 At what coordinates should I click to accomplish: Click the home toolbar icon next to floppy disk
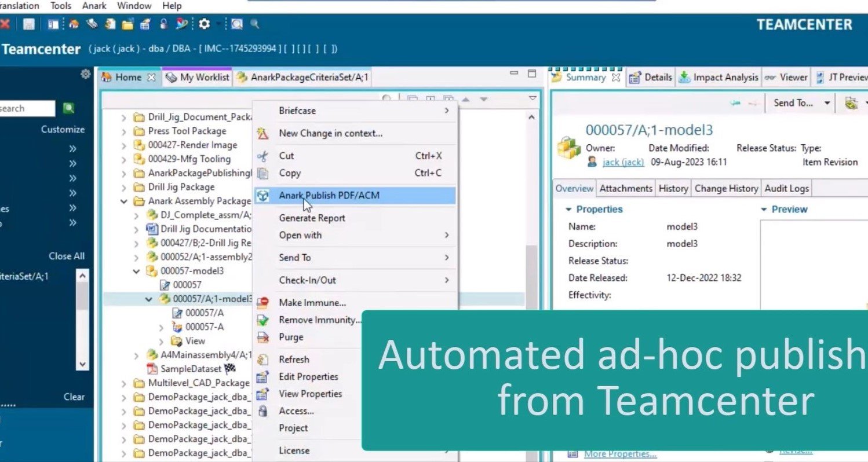coord(74,24)
